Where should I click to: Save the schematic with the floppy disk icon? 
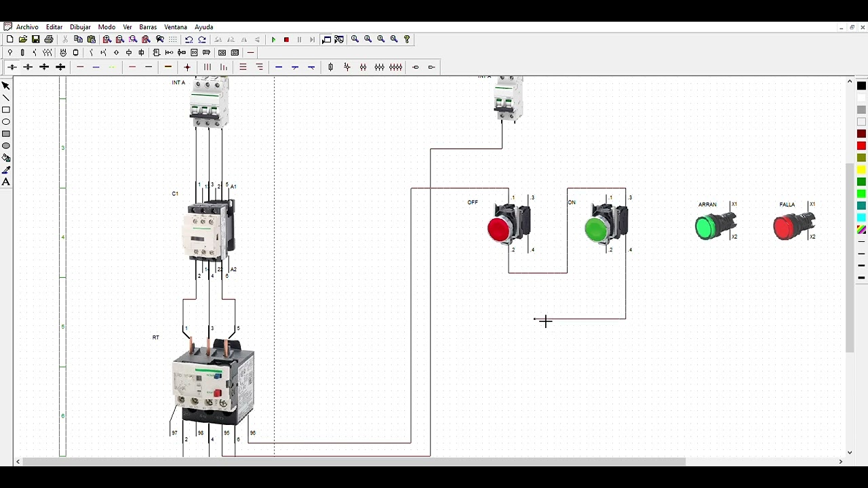[x=36, y=39]
